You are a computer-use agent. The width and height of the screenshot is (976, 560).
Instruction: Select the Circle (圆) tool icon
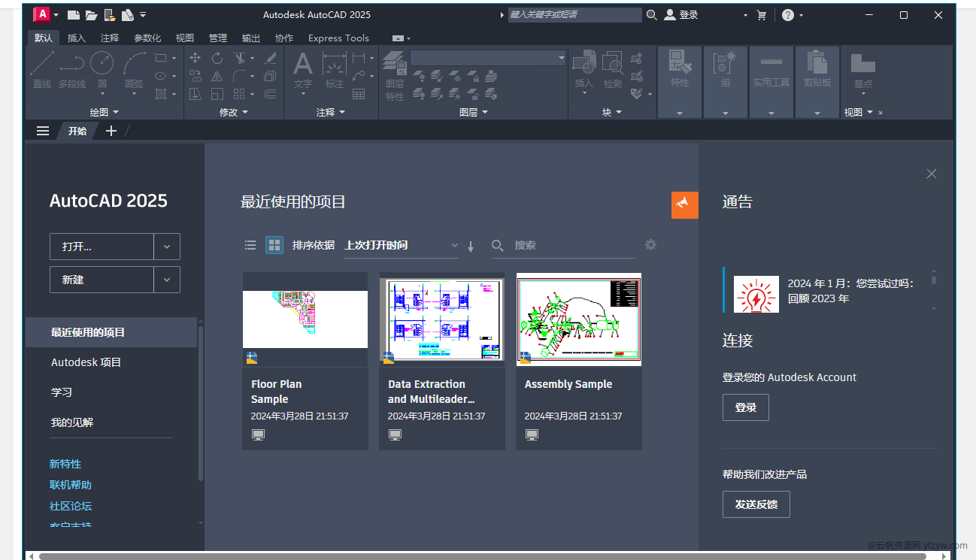(x=102, y=62)
